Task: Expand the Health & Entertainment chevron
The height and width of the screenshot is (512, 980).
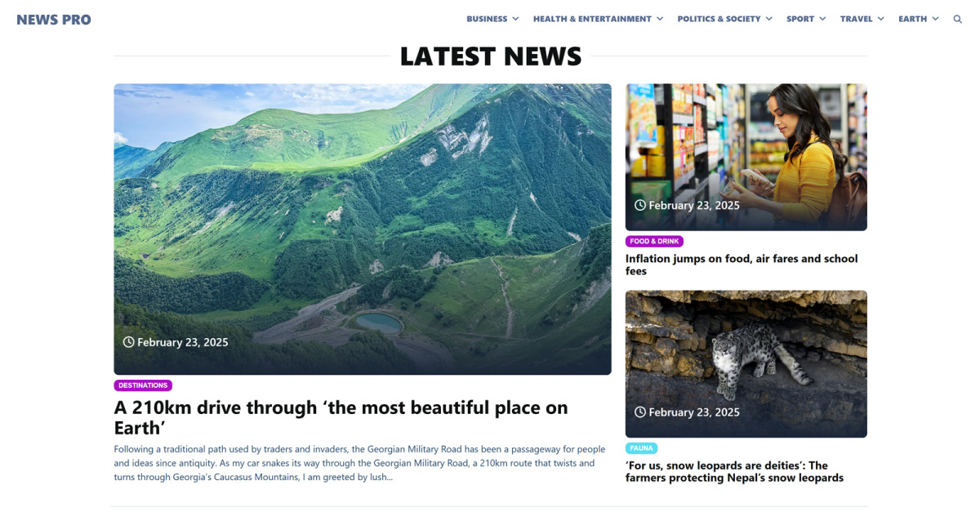Action: tap(660, 19)
